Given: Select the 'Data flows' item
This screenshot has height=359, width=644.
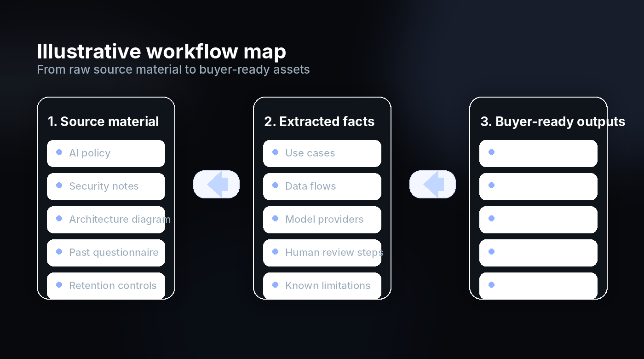Looking at the screenshot, I should click(322, 186).
